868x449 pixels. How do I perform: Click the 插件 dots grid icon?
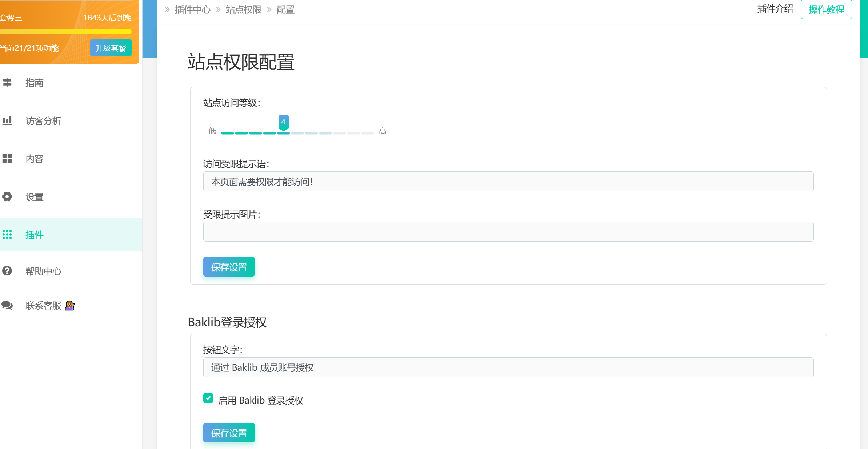point(7,235)
